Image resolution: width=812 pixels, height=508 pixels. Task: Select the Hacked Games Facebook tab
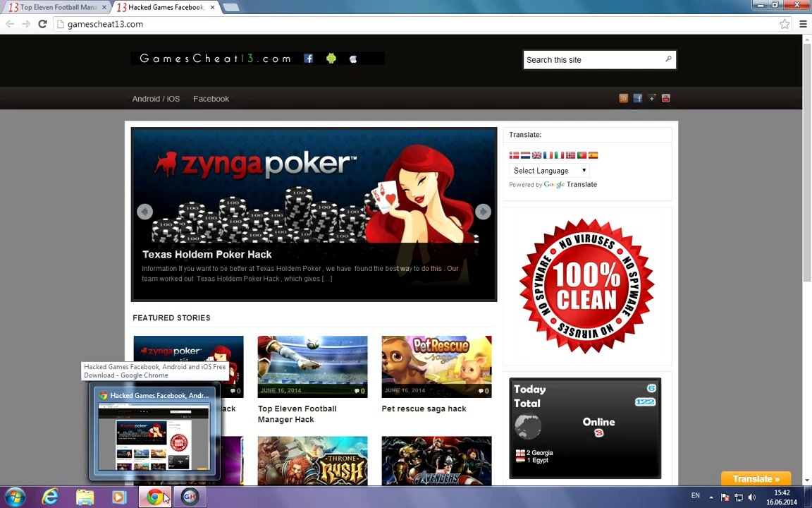pos(165,7)
